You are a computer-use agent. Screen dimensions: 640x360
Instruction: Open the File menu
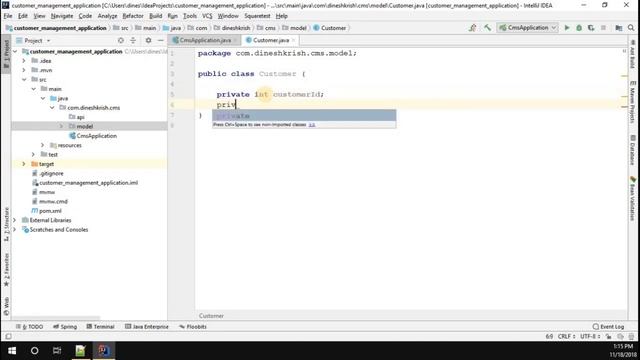8,16
